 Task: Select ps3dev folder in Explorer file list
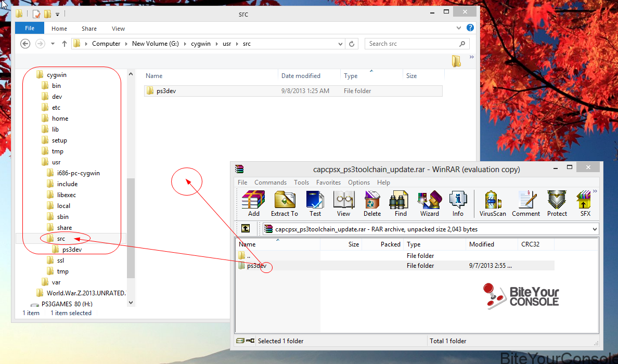293,90
